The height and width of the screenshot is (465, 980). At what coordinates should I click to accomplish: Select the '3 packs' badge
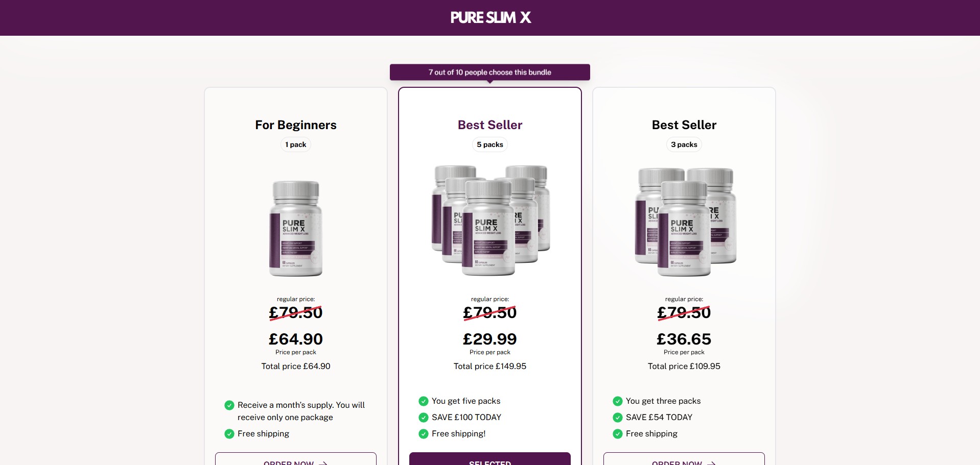point(684,144)
